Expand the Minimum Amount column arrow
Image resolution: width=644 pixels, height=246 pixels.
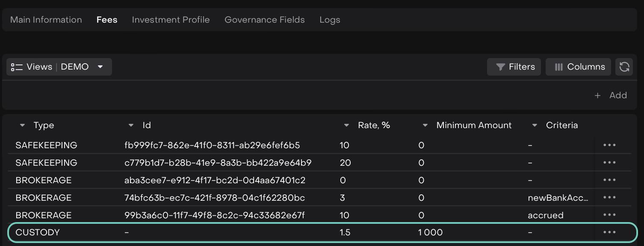425,126
